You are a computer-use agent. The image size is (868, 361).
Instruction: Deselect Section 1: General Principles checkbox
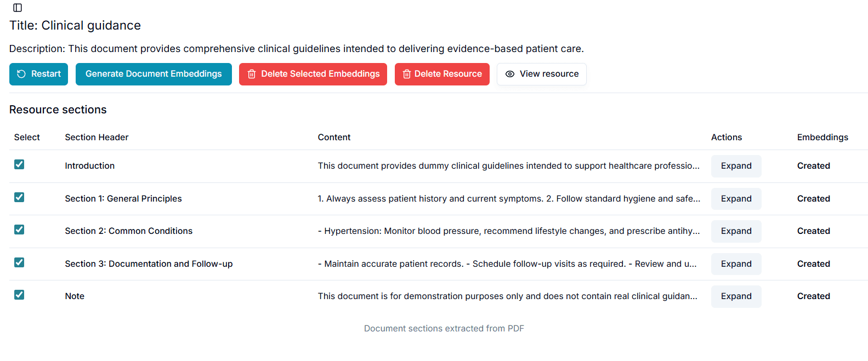pos(19,197)
